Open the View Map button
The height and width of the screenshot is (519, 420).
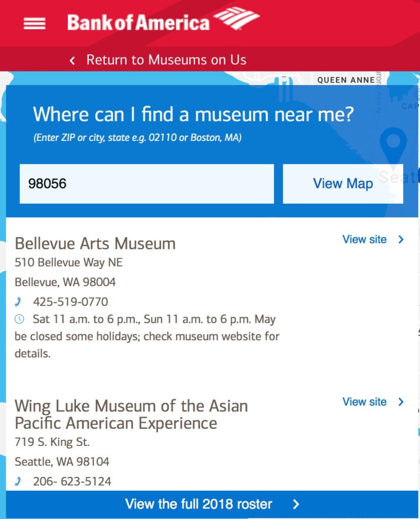[343, 183]
